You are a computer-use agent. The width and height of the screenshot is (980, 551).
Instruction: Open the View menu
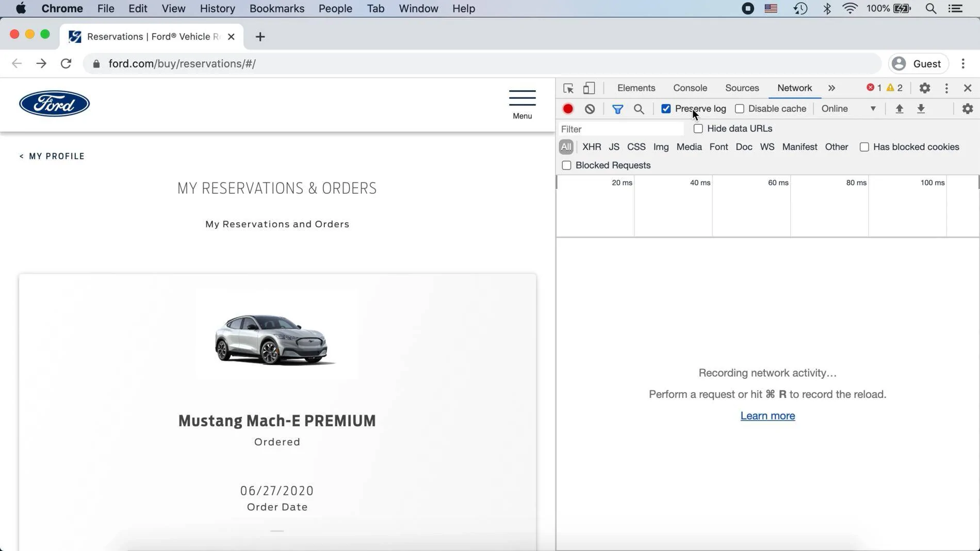(x=173, y=9)
